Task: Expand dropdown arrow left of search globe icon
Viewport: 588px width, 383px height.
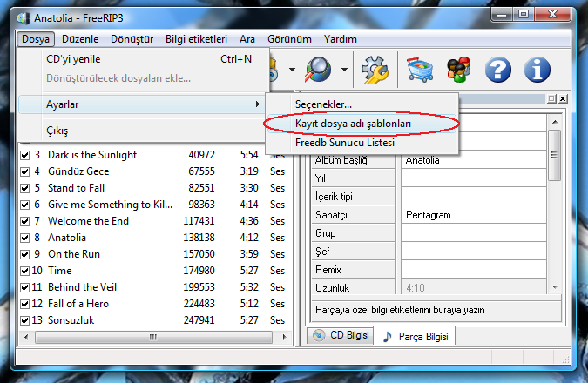Action: 292,70
